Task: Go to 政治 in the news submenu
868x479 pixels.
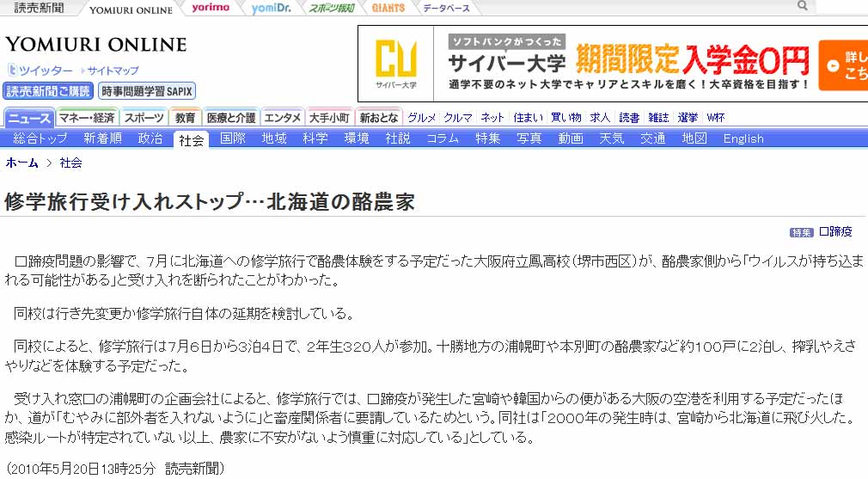Action: (150, 138)
